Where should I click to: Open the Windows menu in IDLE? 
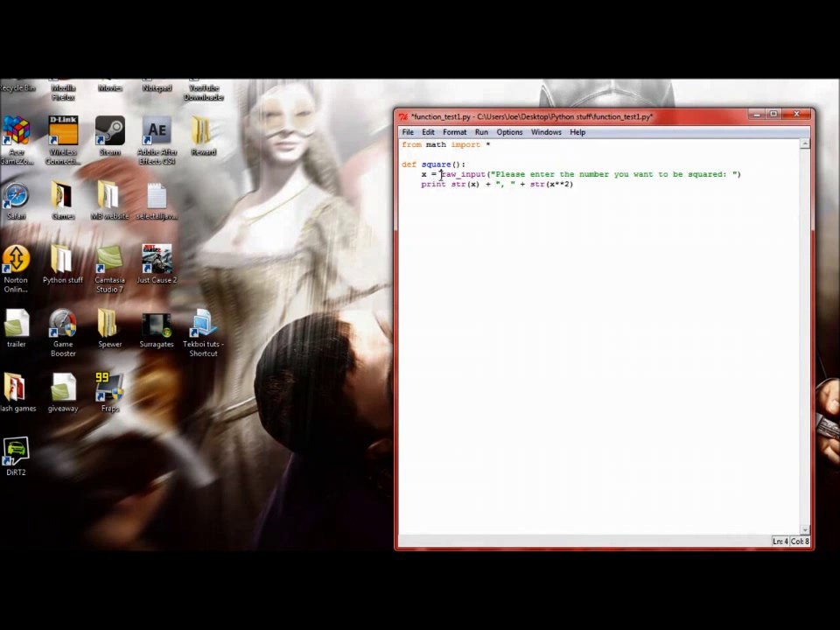point(546,132)
